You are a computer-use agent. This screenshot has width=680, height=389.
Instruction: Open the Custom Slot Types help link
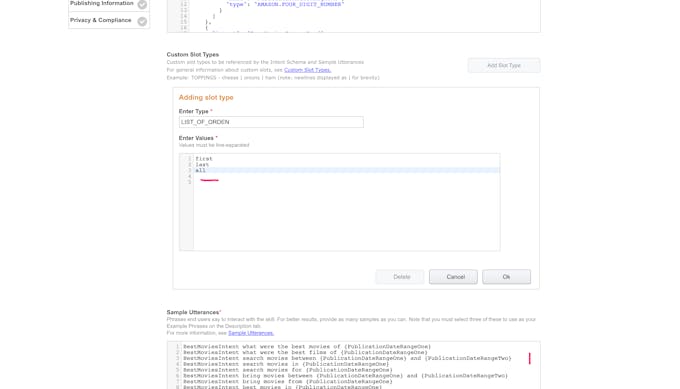(307, 70)
